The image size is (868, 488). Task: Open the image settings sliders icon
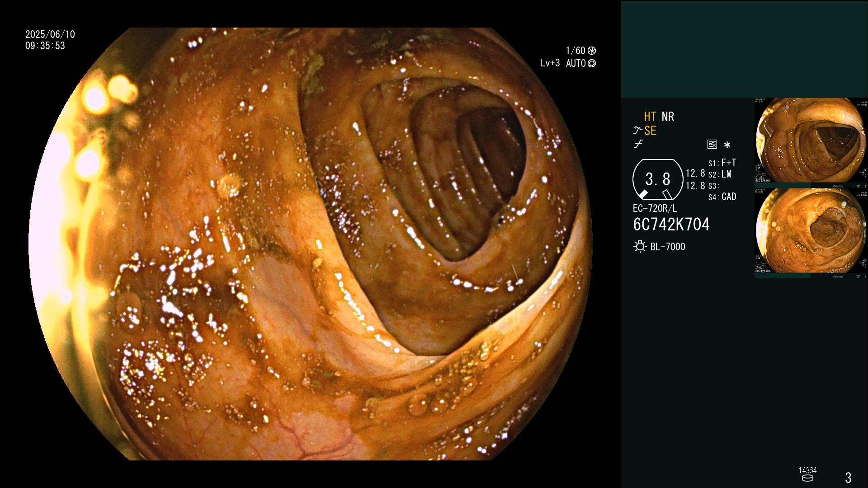click(712, 144)
